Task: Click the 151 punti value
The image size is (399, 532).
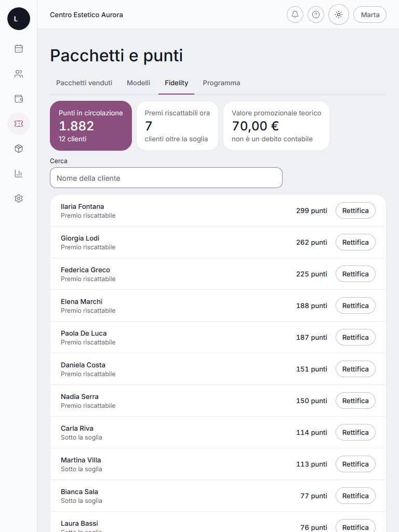Action: point(312,369)
